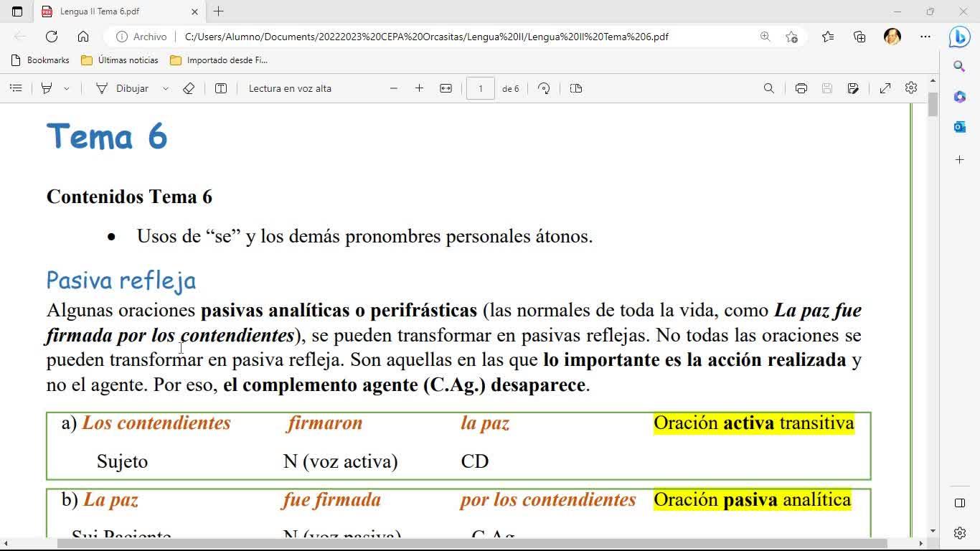Click the horizontal scrollbar right arrow
The height and width of the screenshot is (551, 980).
(922, 544)
